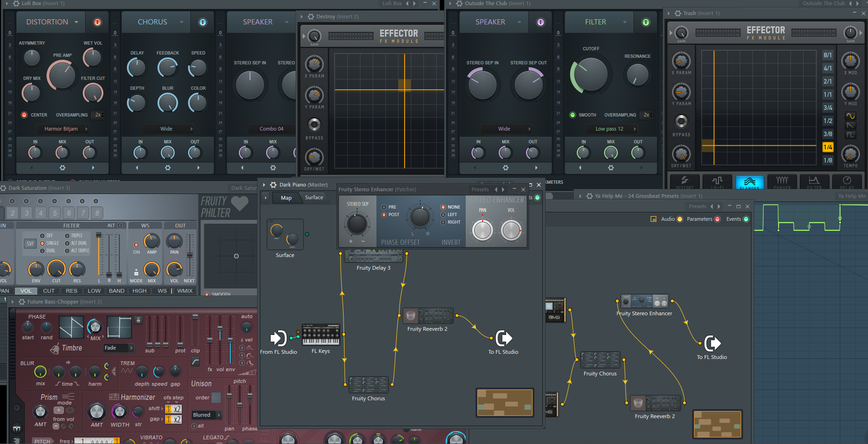Click the To FL Studio output node in Dark Piano
The width and height of the screenshot is (868, 444).
(503, 338)
